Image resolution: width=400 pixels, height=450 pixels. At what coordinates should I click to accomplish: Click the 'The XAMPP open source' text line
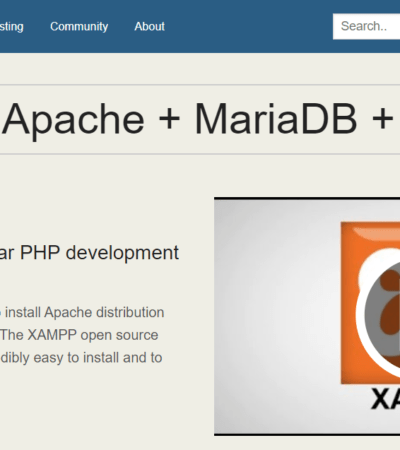[x=79, y=335]
